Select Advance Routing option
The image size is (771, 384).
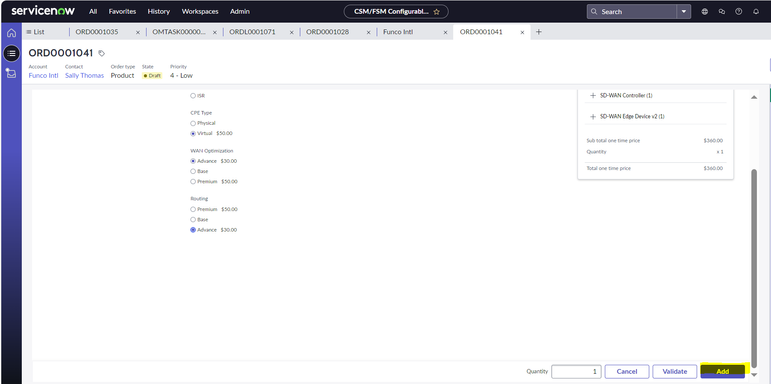click(x=193, y=230)
